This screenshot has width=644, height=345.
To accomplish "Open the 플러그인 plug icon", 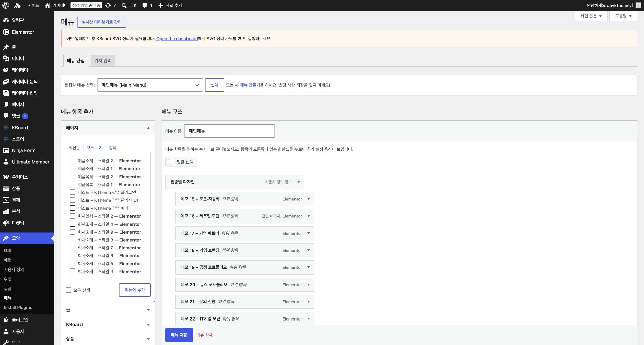I will (x=6, y=320).
